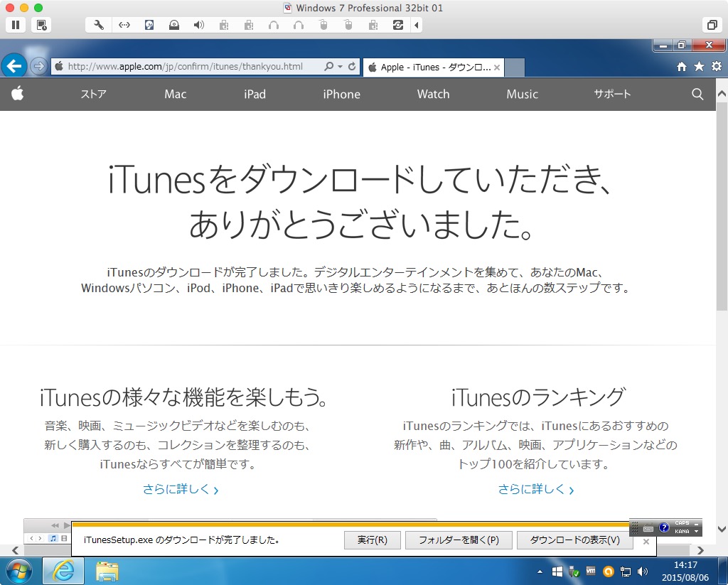Click the IE forward arrow button
728x585 pixels.
tap(38, 66)
